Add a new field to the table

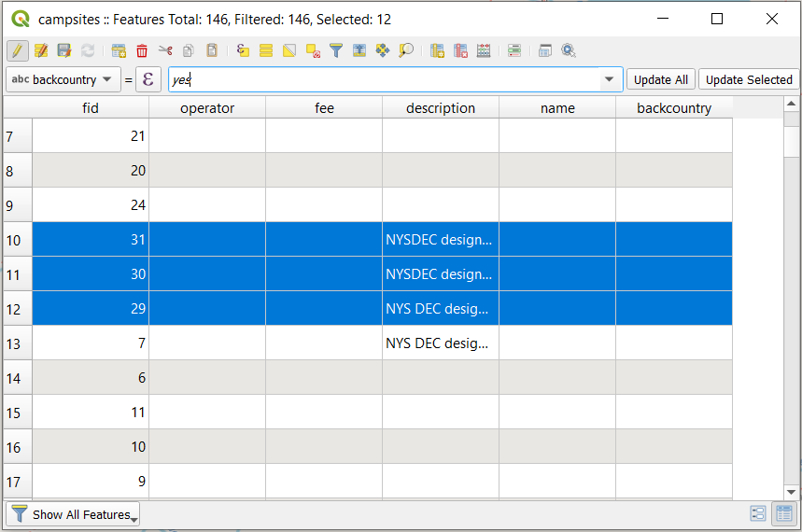point(437,50)
